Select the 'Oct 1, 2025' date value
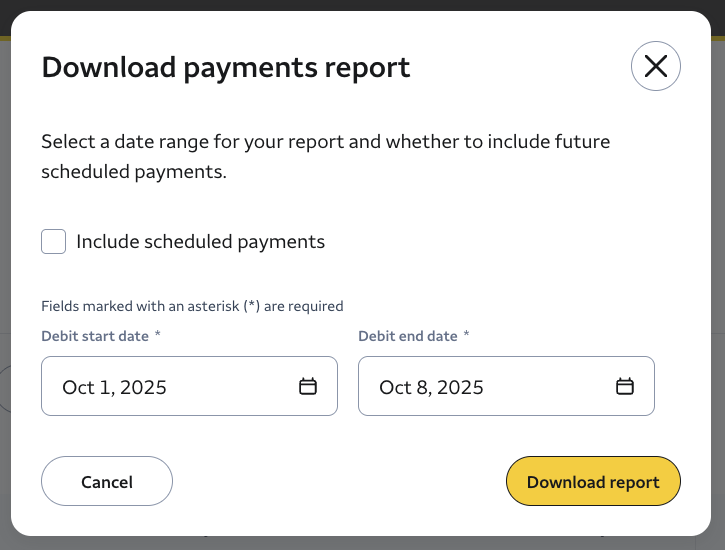Image resolution: width=725 pixels, height=550 pixels. (x=114, y=387)
